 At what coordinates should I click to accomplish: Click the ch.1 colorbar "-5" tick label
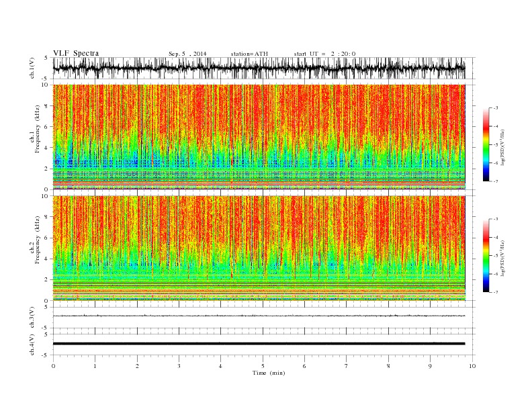(x=495, y=145)
